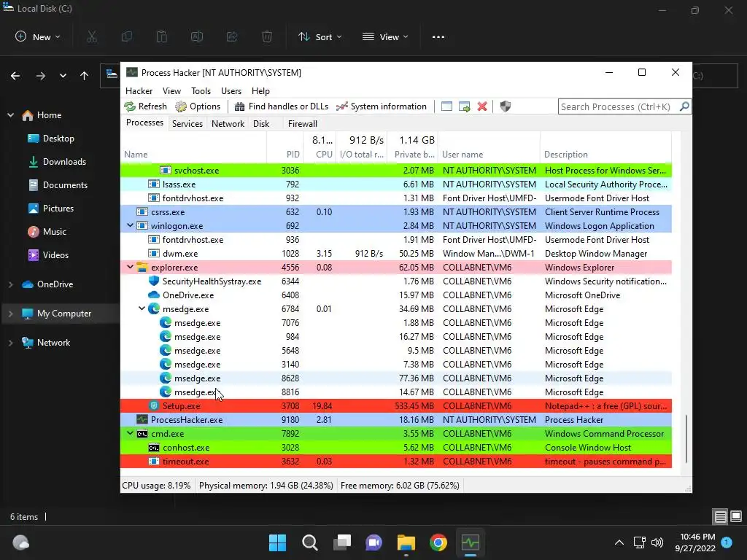Image resolution: width=747 pixels, height=560 pixels.
Task: Click the Find window toolbar icon
Action: pyautogui.click(x=446, y=106)
